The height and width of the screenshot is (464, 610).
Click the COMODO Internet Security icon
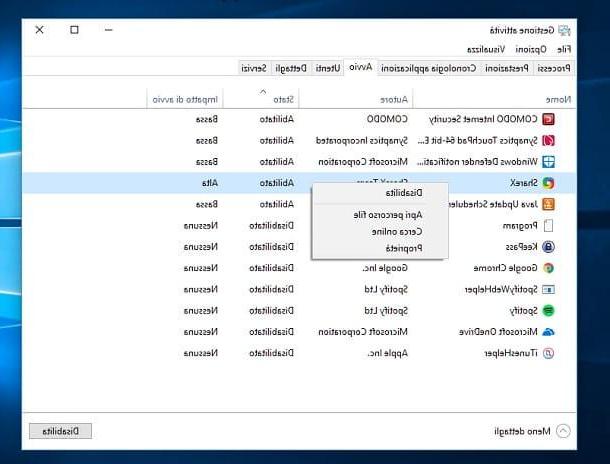[548, 119]
